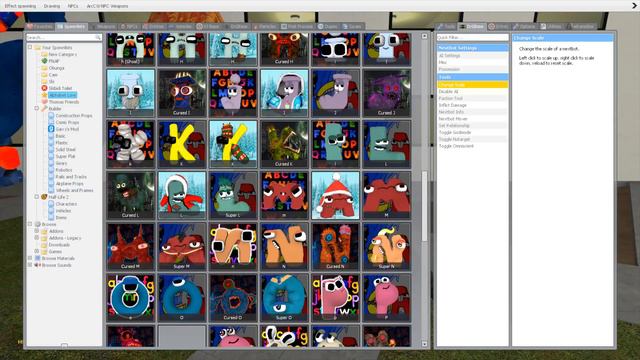Select the Faction Tool entry

tap(473, 98)
